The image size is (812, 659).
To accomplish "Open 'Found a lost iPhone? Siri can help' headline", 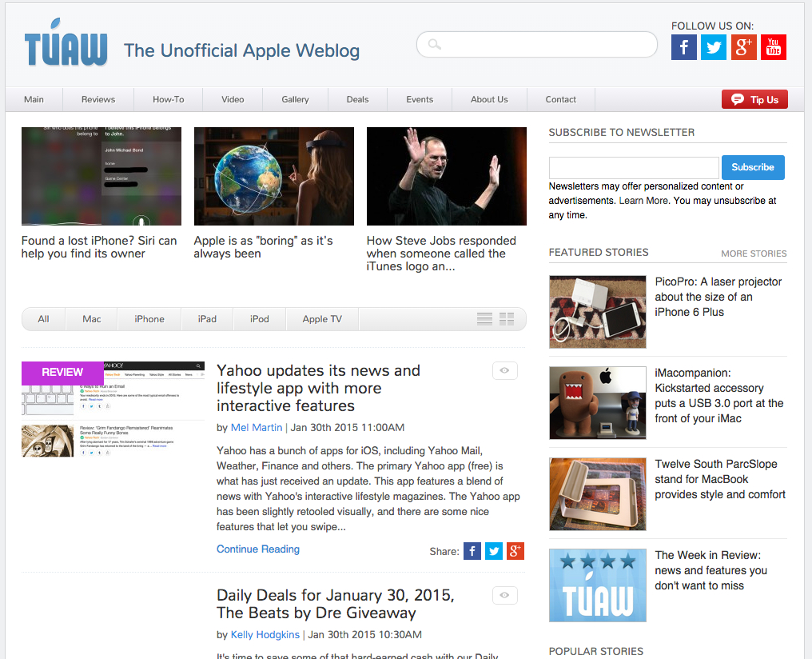I will pos(99,247).
